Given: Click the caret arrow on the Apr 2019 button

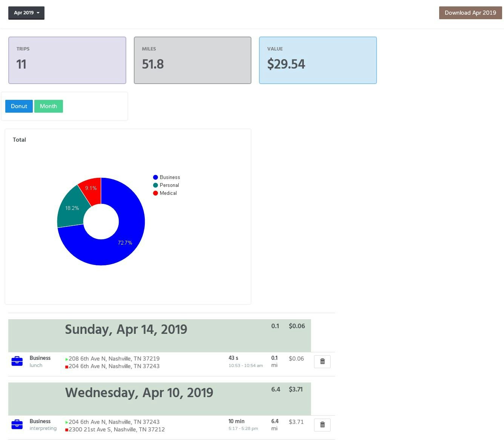Looking at the screenshot, I should click(x=38, y=12).
